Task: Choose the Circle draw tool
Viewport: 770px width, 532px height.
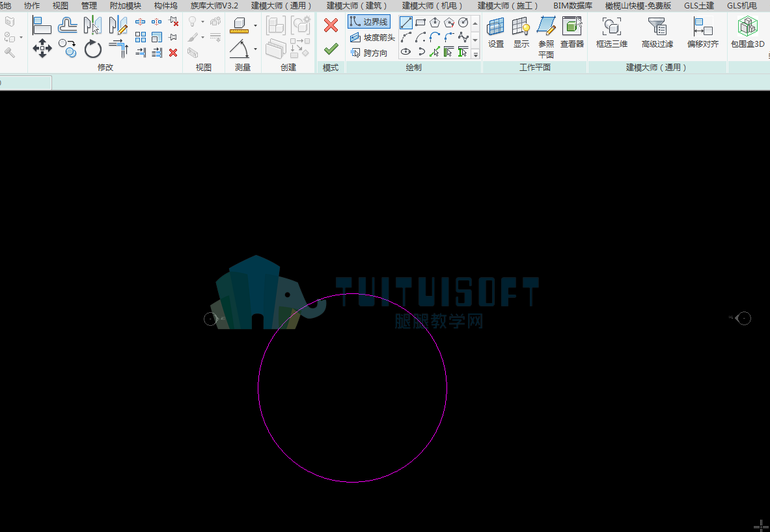Action: pyautogui.click(x=463, y=23)
